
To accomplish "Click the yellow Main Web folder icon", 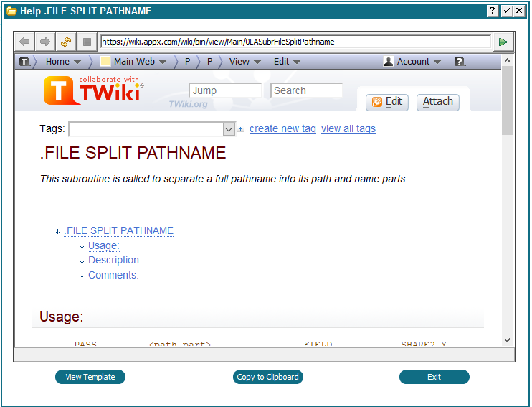I will [x=105, y=62].
